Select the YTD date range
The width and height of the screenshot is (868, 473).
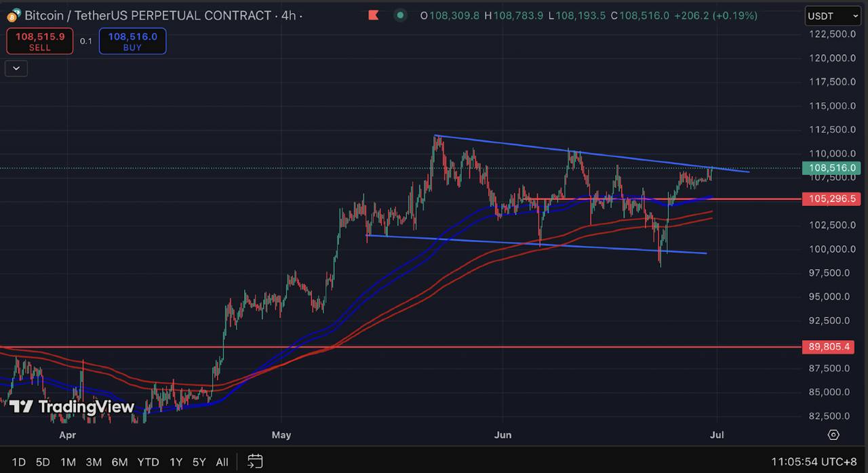148,461
